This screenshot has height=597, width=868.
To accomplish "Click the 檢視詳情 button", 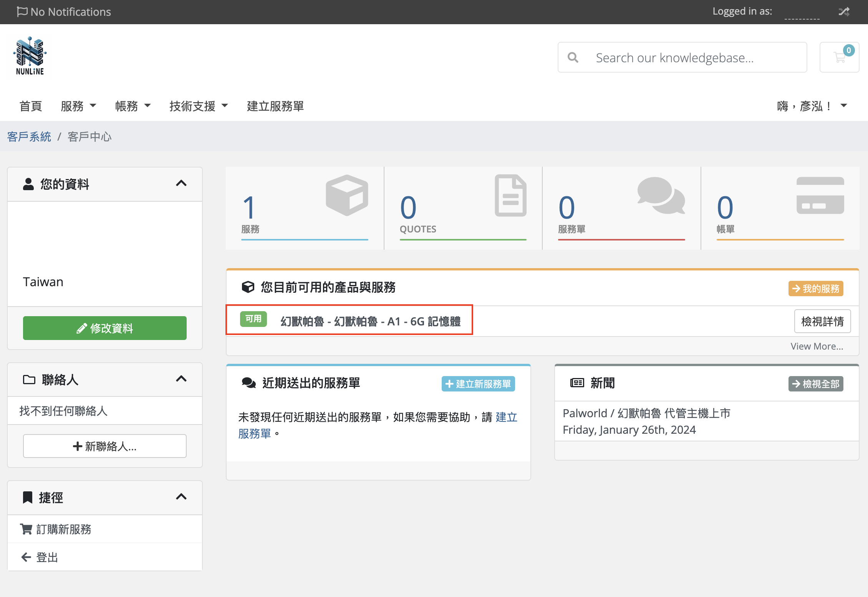I will 822,321.
